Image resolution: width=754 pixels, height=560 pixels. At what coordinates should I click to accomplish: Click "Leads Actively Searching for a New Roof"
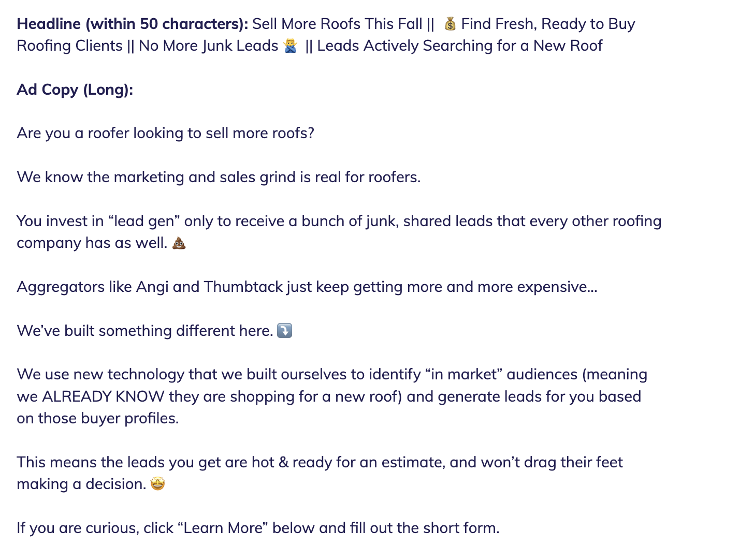pyautogui.click(x=460, y=46)
